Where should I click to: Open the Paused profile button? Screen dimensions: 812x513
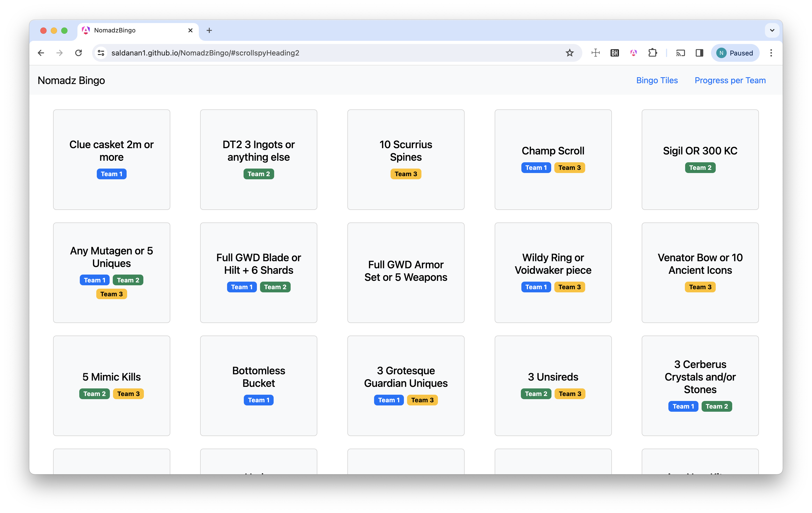735,53
